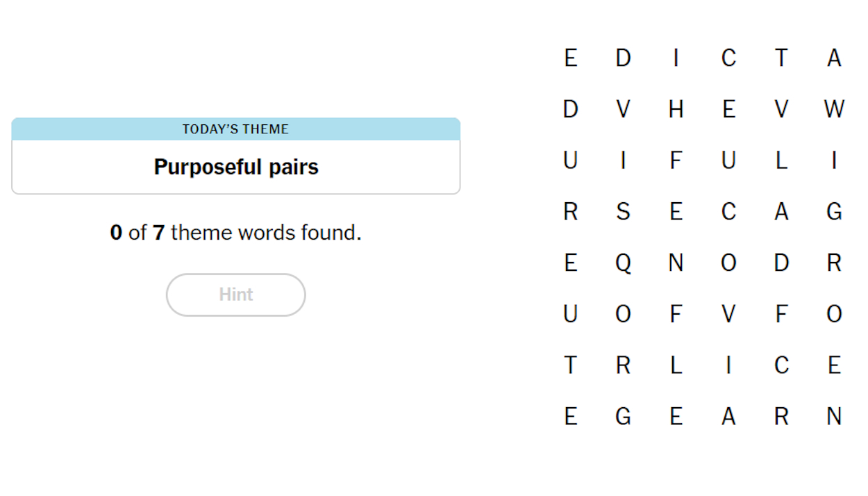Click the letter V in the sixth row
868x496 pixels.
click(x=728, y=314)
